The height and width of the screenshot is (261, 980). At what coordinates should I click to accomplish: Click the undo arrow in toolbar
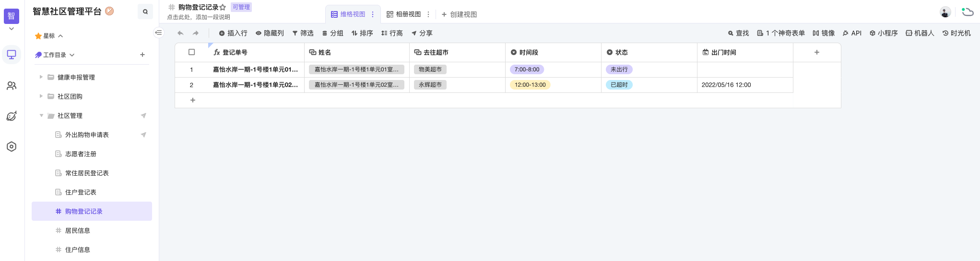click(x=180, y=33)
